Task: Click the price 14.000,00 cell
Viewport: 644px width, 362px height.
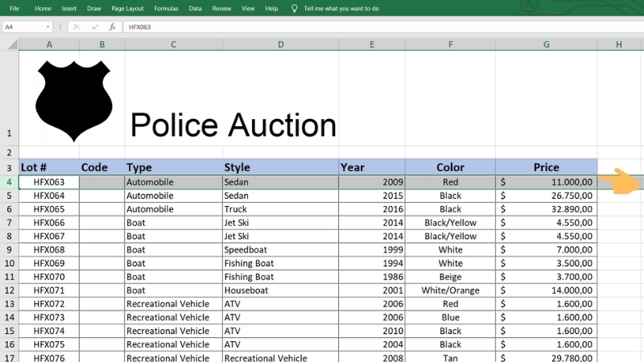Action: coord(547,290)
